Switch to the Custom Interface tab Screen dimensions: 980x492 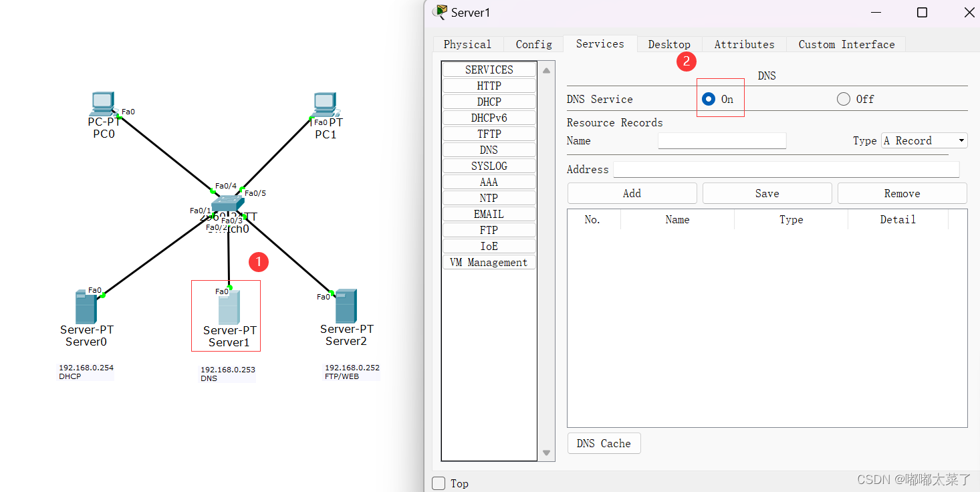click(x=846, y=44)
